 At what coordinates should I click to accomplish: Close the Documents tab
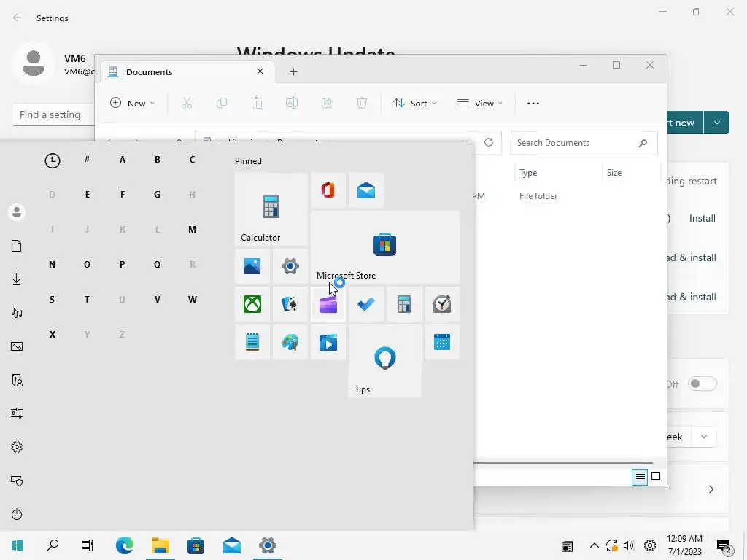pyautogui.click(x=260, y=71)
